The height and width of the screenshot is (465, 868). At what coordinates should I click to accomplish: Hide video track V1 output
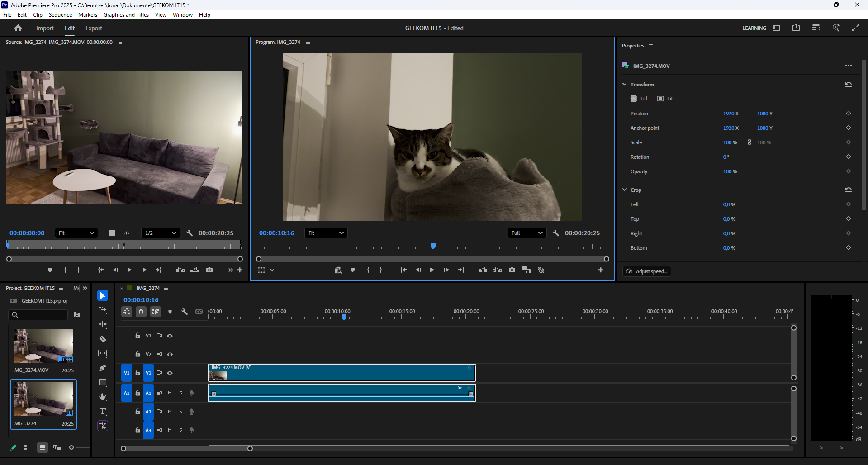[x=170, y=373]
